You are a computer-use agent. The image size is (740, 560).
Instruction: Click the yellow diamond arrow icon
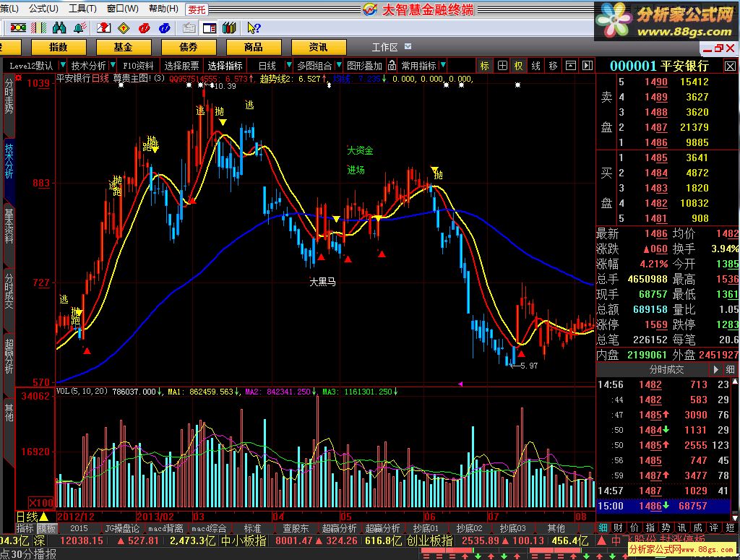(124, 28)
